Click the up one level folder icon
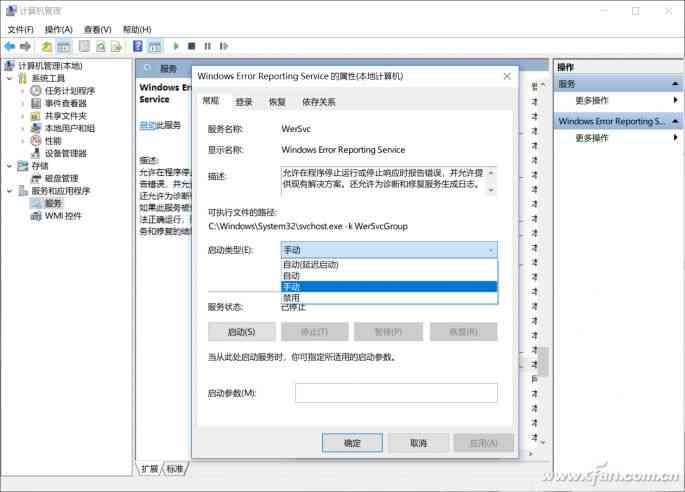Screen dimensions: 685x492 [47, 46]
